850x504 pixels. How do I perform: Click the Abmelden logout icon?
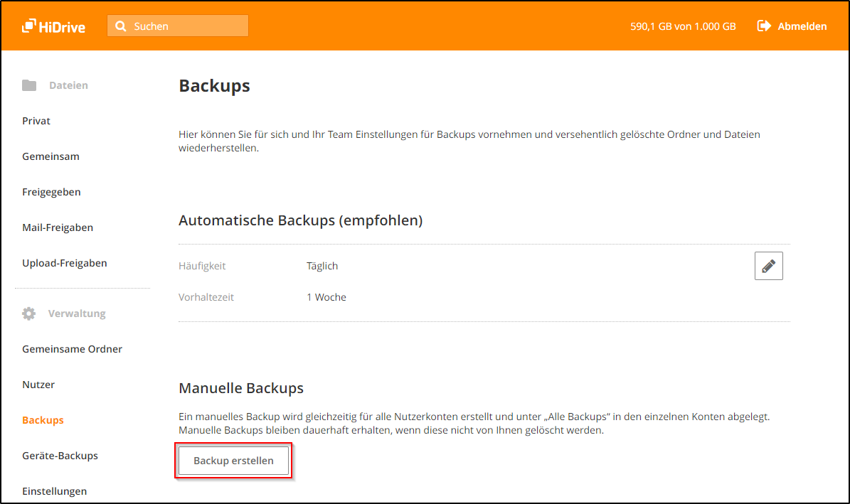764,26
